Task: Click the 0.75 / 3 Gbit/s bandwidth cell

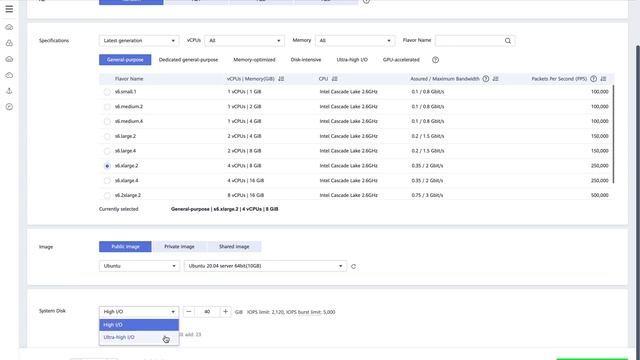Action: (x=427, y=196)
